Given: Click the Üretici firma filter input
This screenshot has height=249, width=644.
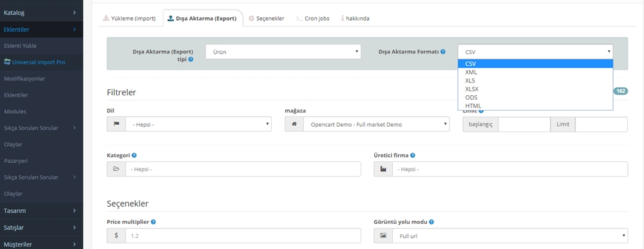Looking at the screenshot, I should tap(510, 169).
